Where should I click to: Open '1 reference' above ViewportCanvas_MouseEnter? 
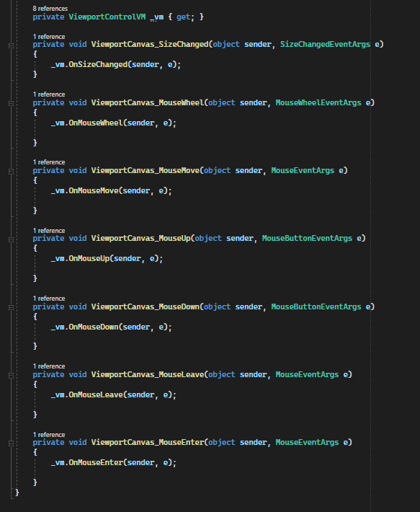pos(49,435)
